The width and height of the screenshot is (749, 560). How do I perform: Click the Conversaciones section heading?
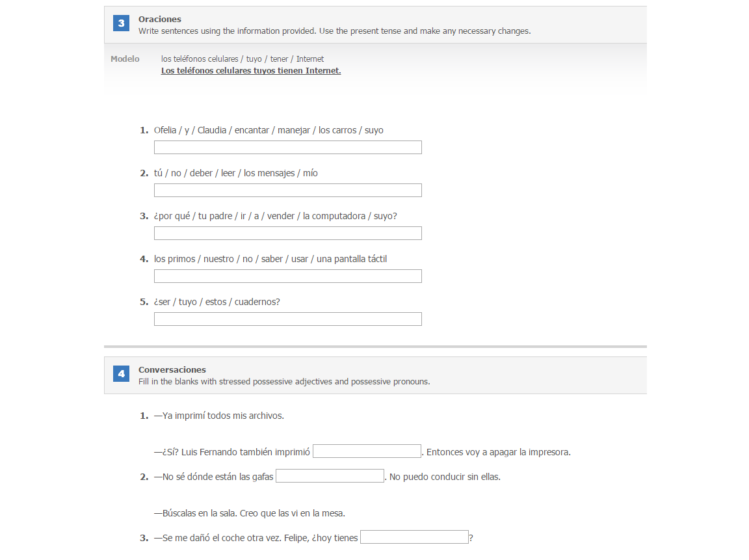(172, 370)
